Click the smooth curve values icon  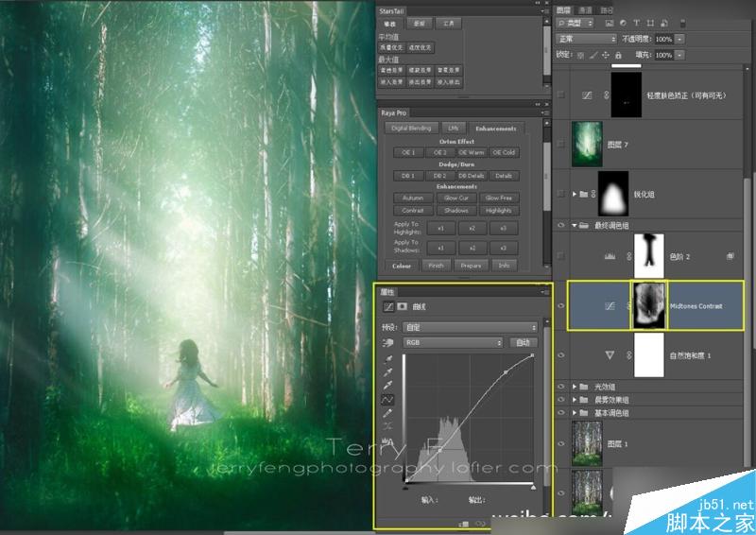tap(387, 426)
